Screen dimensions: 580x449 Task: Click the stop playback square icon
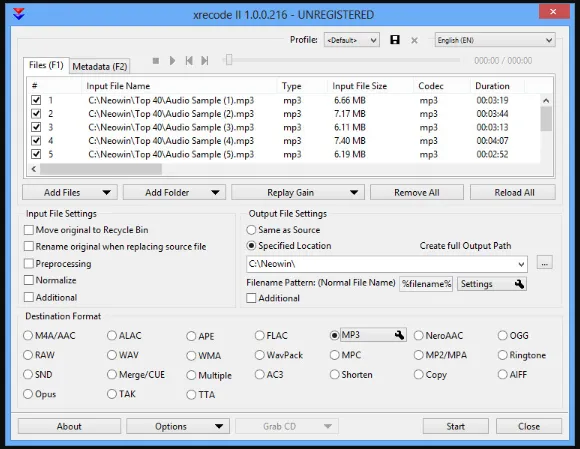pyautogui.click(x=156, y=60)
